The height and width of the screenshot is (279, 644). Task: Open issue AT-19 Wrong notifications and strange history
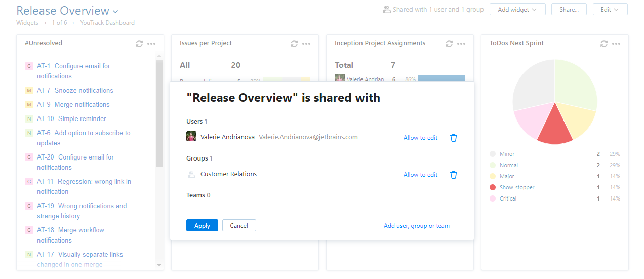(82, 211)
